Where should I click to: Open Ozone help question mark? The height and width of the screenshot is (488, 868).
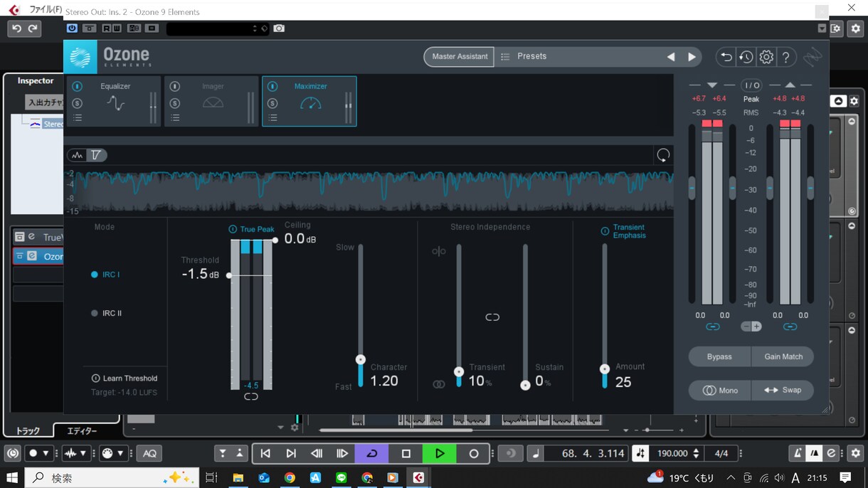coord(786,57)
